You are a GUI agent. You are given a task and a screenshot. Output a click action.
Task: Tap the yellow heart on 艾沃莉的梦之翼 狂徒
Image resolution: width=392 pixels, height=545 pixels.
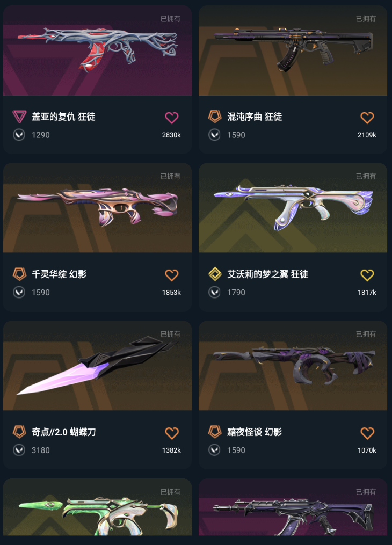point(367,275)
